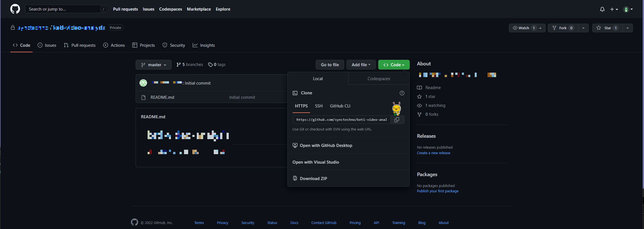The width and height of the screenshot is (644, 229).
Task: Open the Privacy footer link
Action: point(223,223)
